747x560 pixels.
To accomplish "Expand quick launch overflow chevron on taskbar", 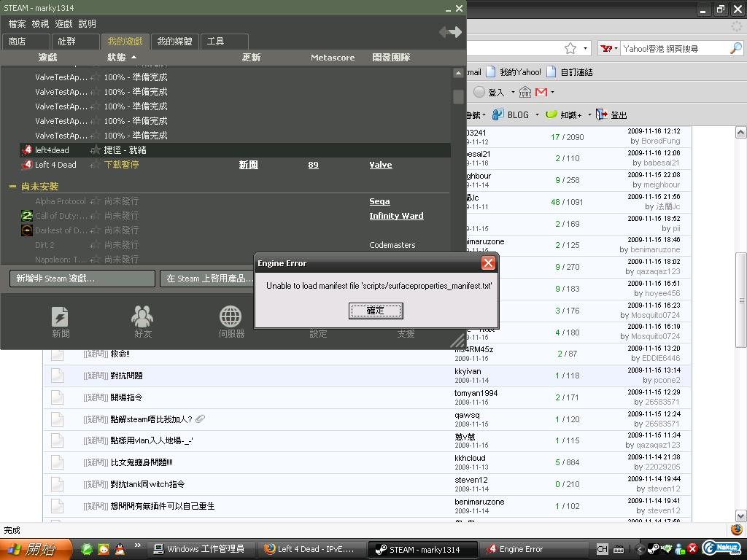I will (x=138, y=545).
